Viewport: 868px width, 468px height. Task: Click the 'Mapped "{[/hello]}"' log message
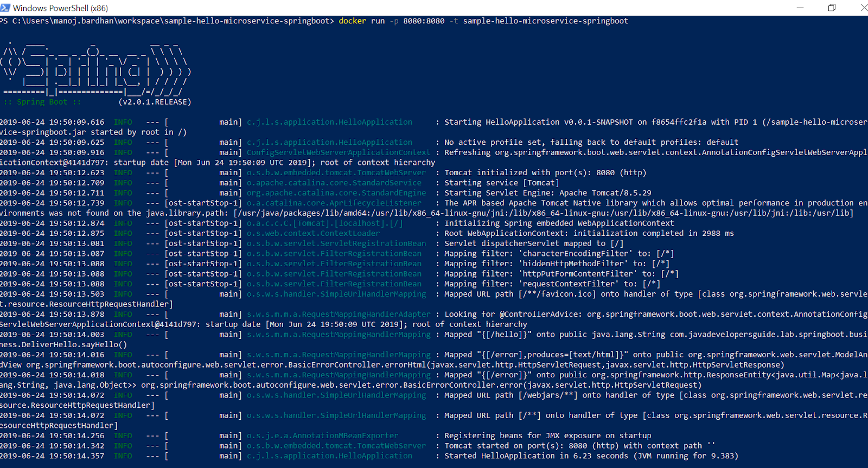(488, 335)
